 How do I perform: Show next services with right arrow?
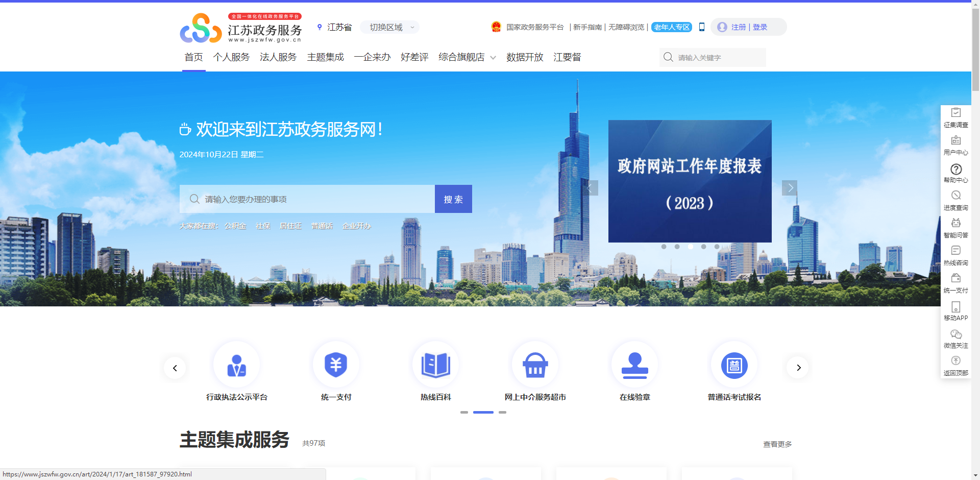point(798,368)
